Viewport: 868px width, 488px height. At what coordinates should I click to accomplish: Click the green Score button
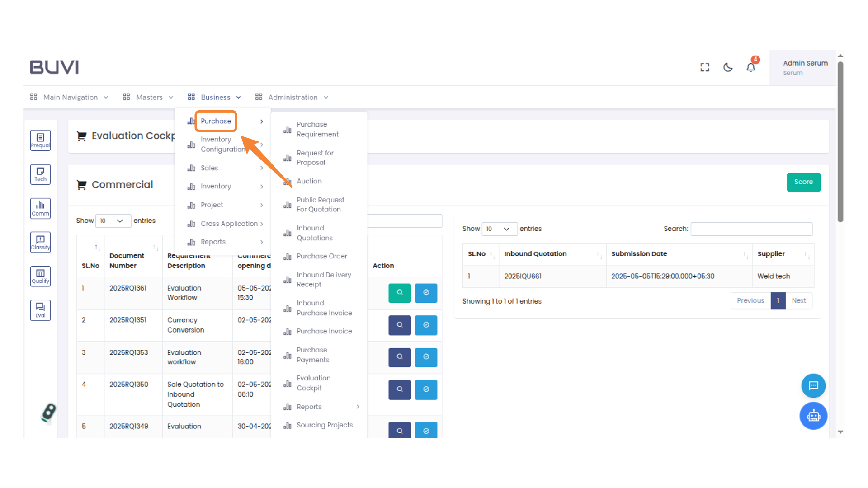[803, 182]
